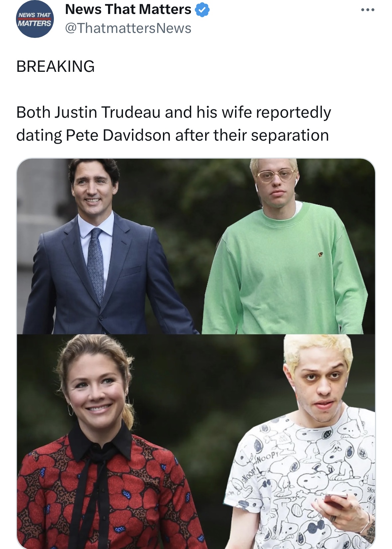The image size is (392, 549).
Task: Open the photo of man in green sweatshirt
Action: point(289,246)
